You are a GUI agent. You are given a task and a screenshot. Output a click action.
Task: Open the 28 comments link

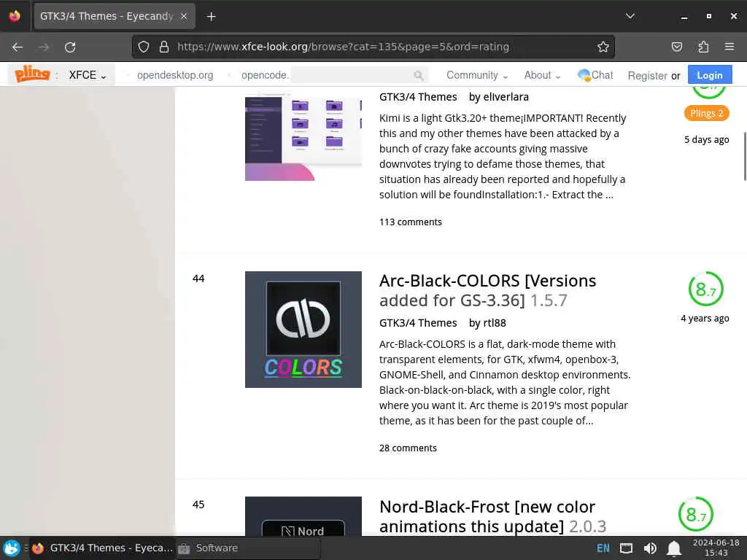tap(408, 448)
